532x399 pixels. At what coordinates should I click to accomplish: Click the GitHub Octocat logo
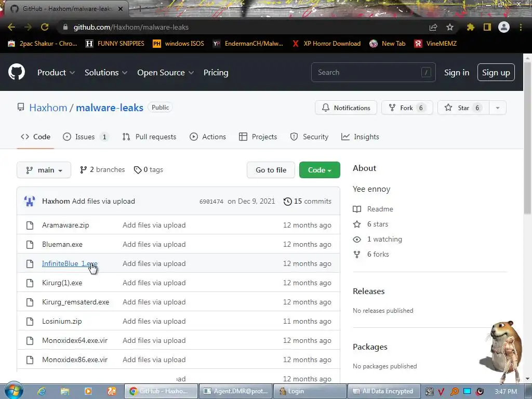click(x=17, y=72)
